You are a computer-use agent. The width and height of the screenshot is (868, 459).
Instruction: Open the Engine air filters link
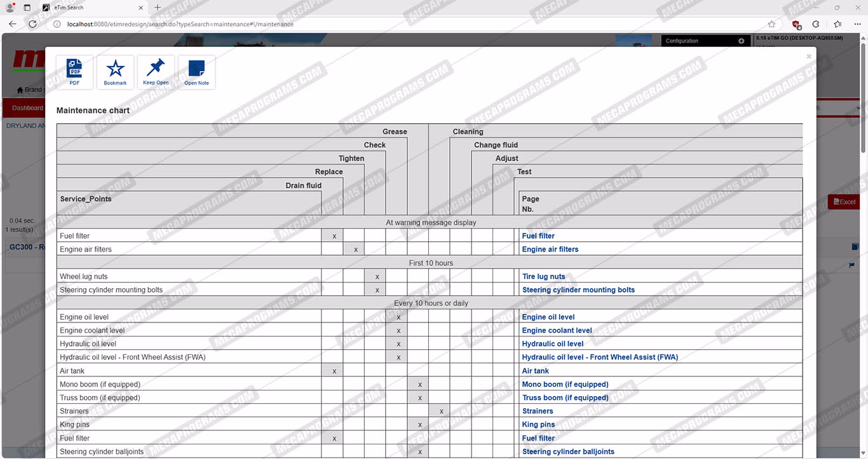coord(550,249)
